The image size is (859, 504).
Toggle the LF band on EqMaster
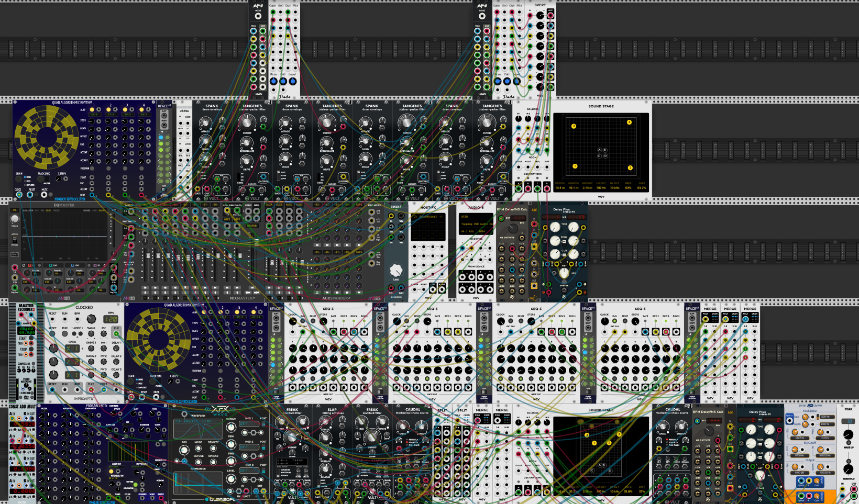30,265
